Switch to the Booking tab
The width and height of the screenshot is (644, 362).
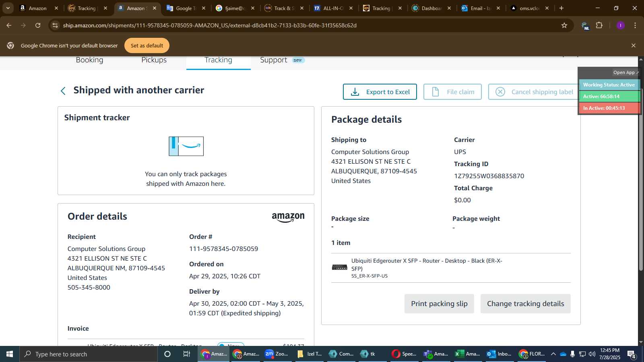pos(89,60)
